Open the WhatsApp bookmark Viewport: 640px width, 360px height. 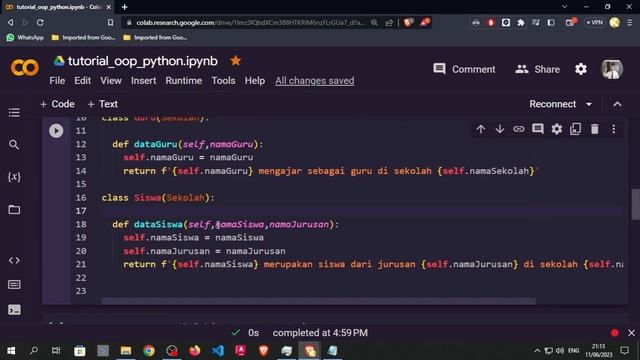(25, 38)
